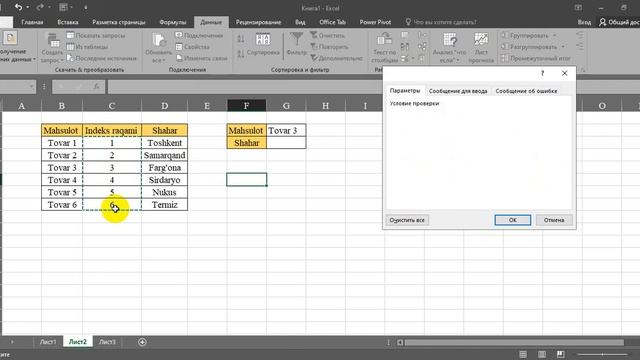Click the Tell me search box
This screenshot has width=640, height=360.
coord(441,22)
